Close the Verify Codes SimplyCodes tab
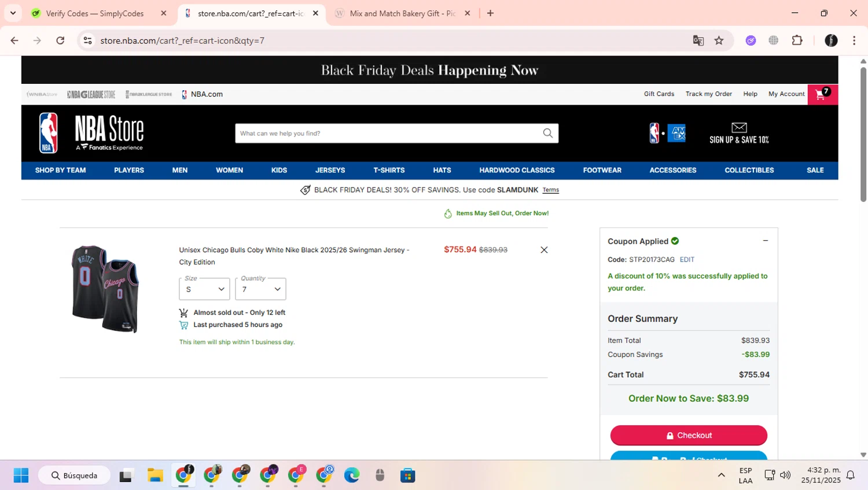This screenshot has width=868, height=490. click(x=164, y=13)
